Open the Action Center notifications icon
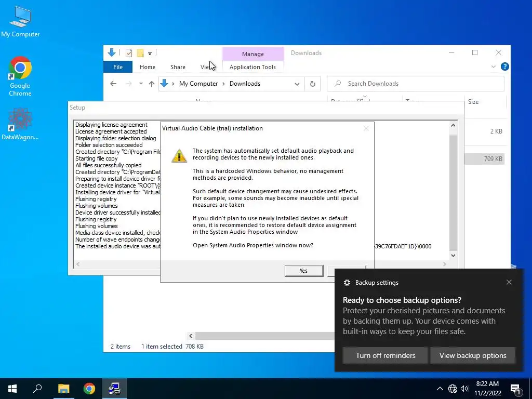 tap(515, 389)
